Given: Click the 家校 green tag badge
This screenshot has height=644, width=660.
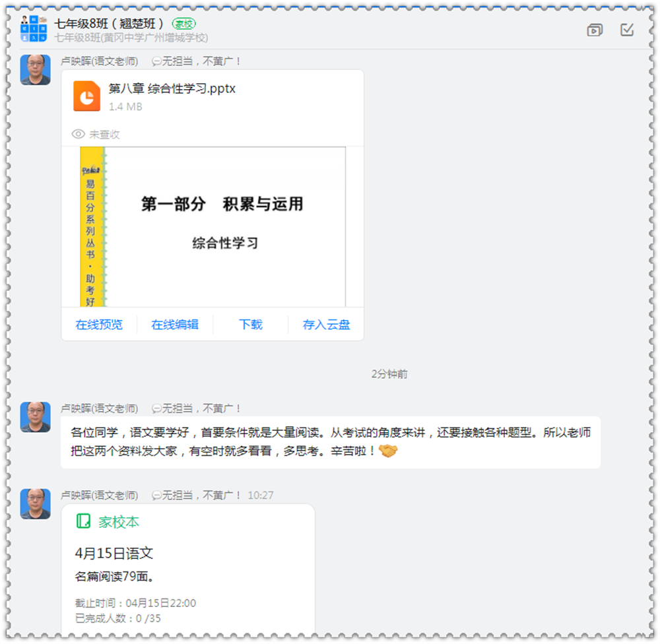Looking at the screenshot, I should (184, 24).
